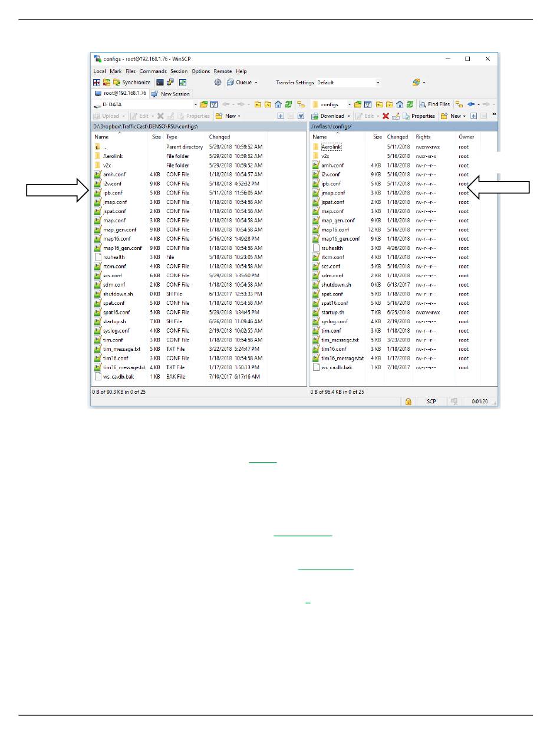Select remote file tim16_message.txt
Screen dimensions: 560x743
(x=342, y=359)
